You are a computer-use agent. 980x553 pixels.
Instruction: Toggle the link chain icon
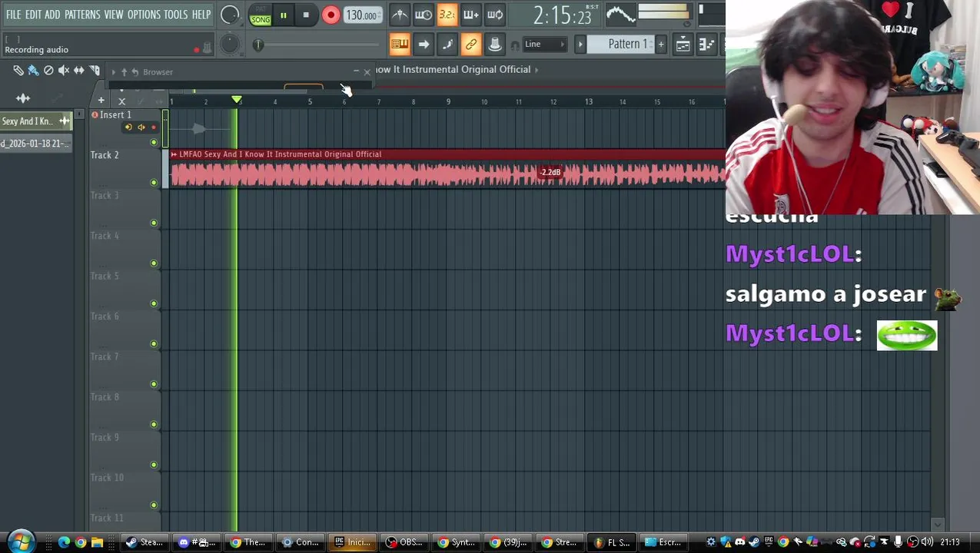(x=471, y=45)
